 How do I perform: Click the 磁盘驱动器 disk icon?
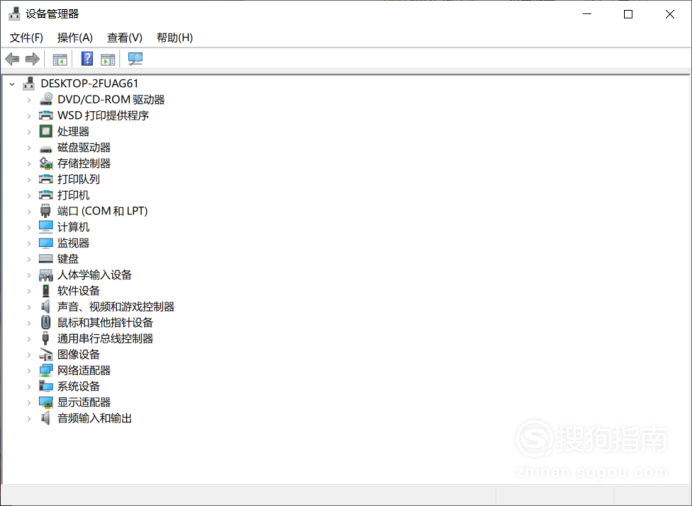46,148
